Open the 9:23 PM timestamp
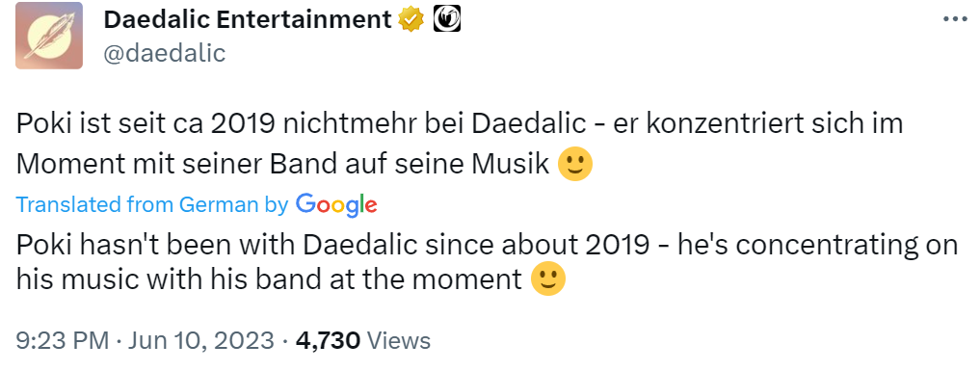Image resolution: width=980 pixels, height=371 pixels. click(x=64, y=340)
